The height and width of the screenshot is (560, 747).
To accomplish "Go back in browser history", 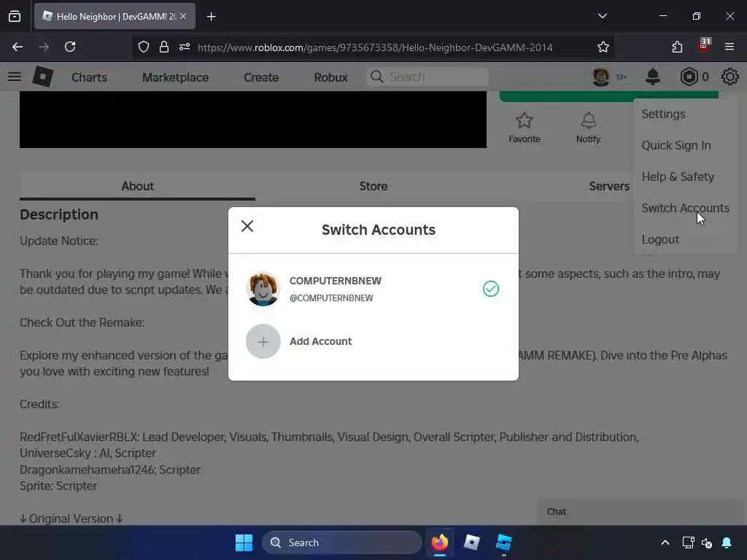I will (x=18, y=47).
